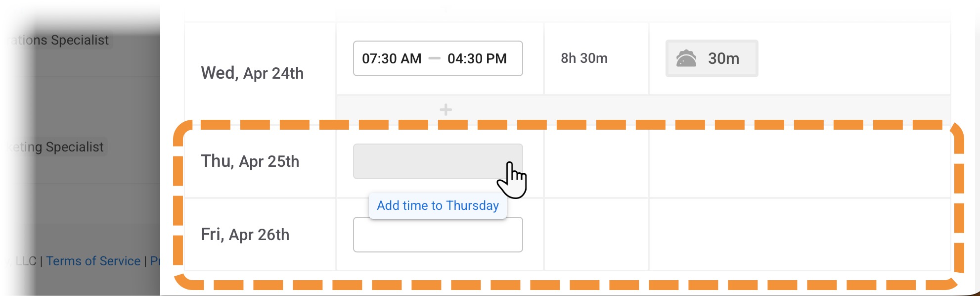Edit the 04:30 PM end time
Screen dimensions: 980x296
pyautogui.click(x=477, y=58)
